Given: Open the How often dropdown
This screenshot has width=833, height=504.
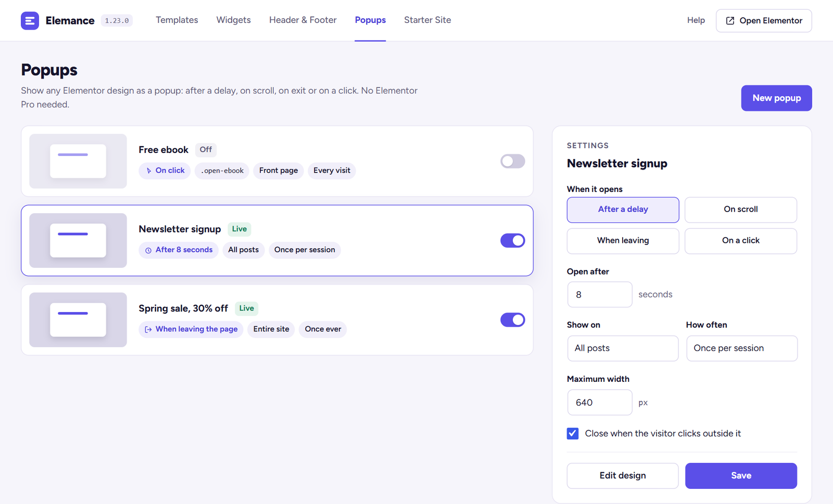Looking at the screenshot, I should pyautogui.click(x=742, y=348).
